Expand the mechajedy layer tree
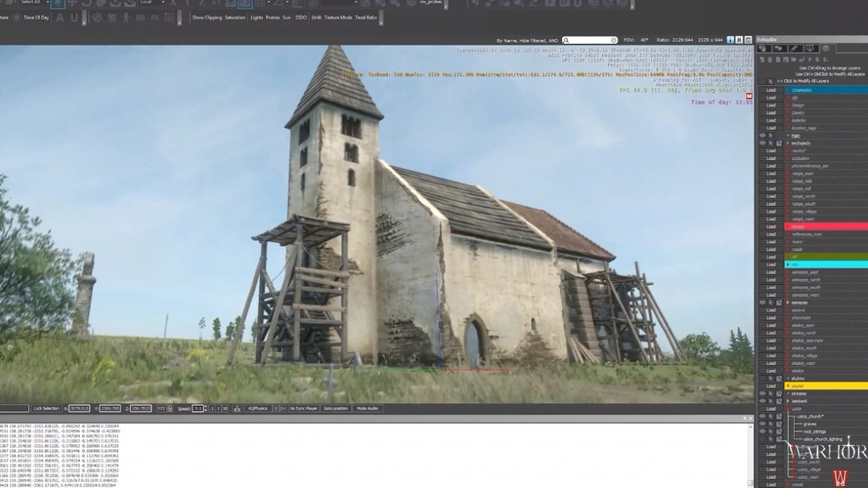 point(788,143)
